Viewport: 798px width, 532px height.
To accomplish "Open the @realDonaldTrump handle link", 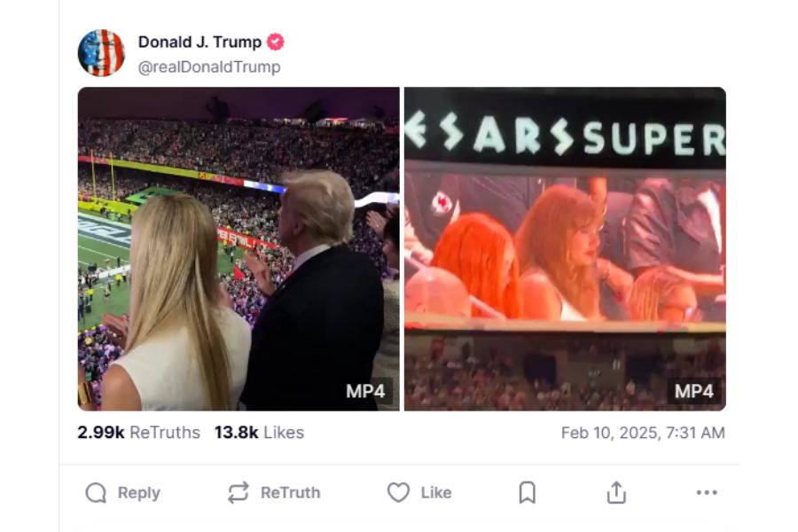I will click(x=209, y=67).
